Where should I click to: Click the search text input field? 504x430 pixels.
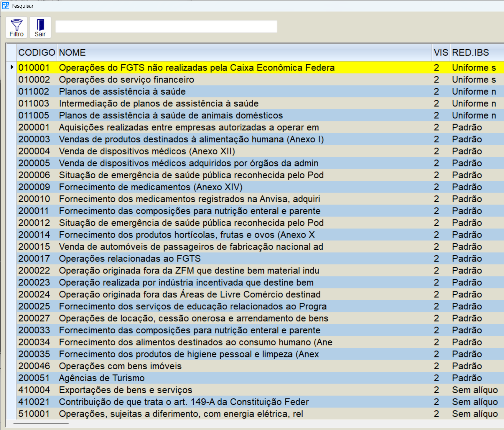[166, 27]
